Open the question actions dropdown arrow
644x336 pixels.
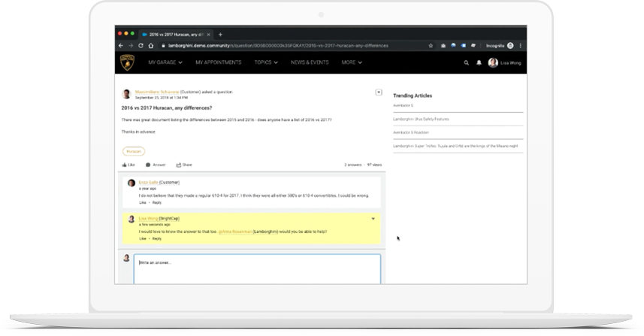(x=379, y=92)
